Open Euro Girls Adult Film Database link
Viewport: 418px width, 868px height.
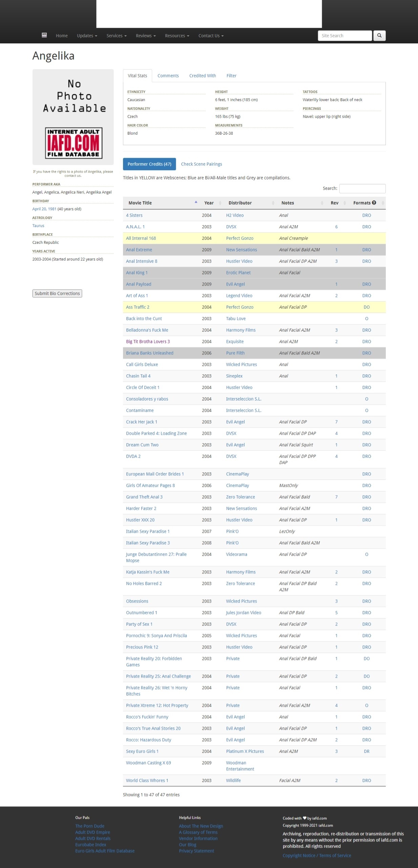(105, 851)
